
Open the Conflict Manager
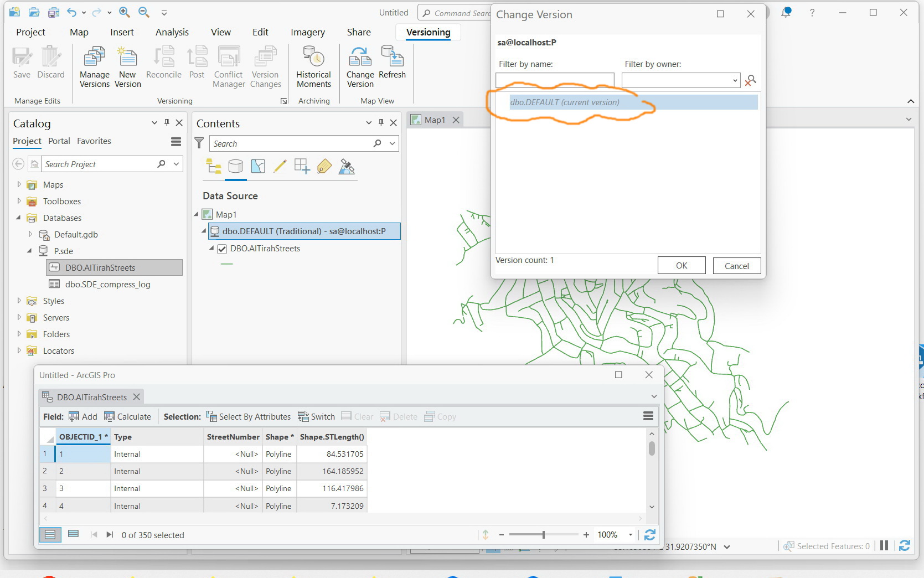pyautogui.click(x=228, y=65)
